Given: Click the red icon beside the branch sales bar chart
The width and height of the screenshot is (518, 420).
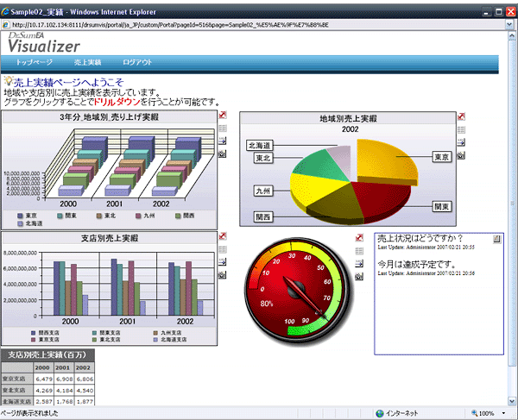Looking at the screenshot, I should coord(222,236).
